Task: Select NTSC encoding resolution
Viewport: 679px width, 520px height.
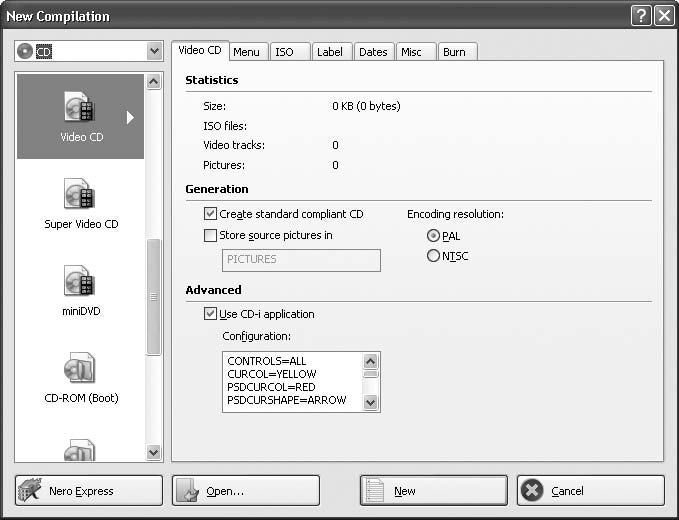Action: 433,256
